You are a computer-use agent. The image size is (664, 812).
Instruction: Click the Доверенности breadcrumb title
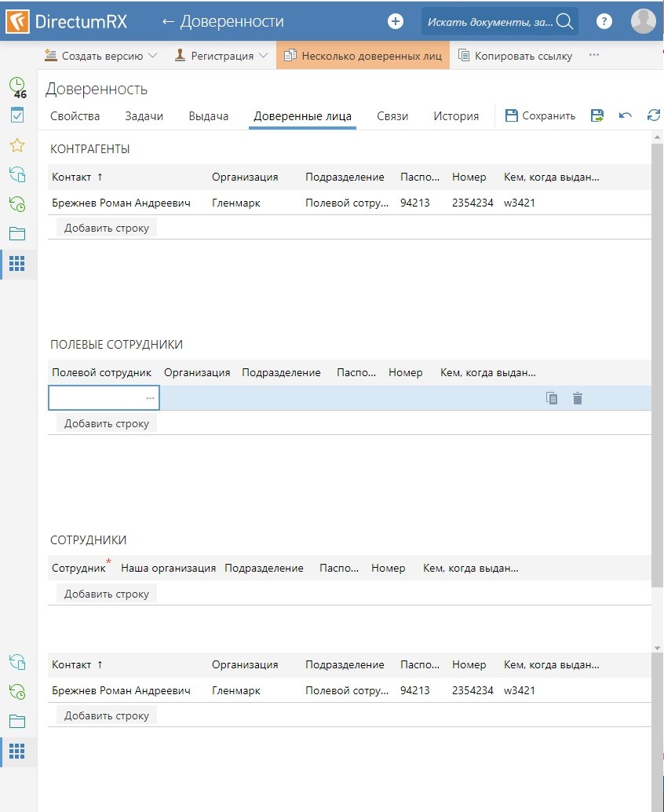click(232, 21)
